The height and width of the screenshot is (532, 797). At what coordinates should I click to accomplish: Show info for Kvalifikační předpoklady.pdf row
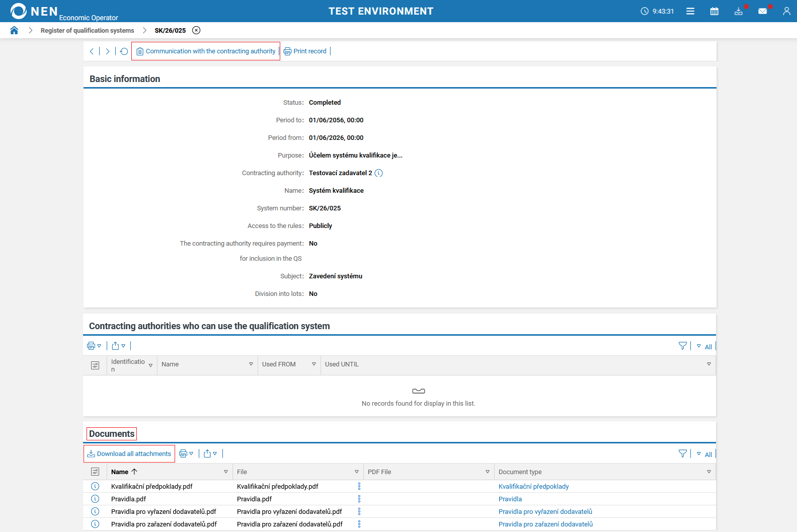95,486
